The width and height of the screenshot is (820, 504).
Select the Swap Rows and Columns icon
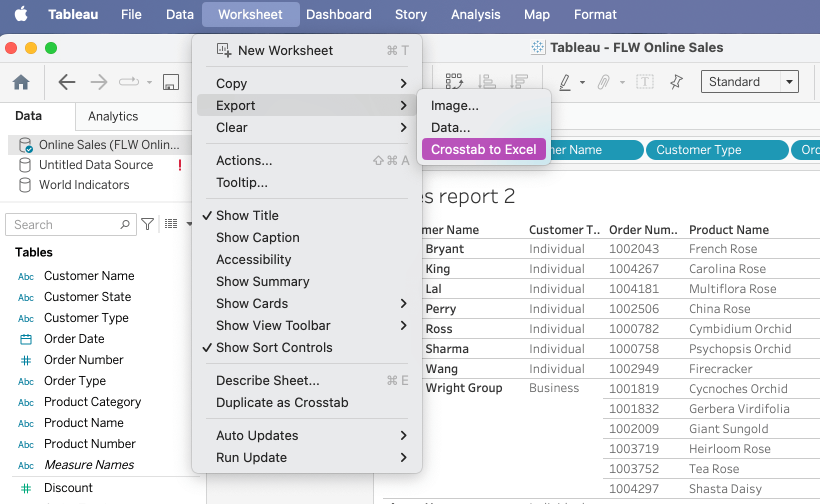point(453,80)
